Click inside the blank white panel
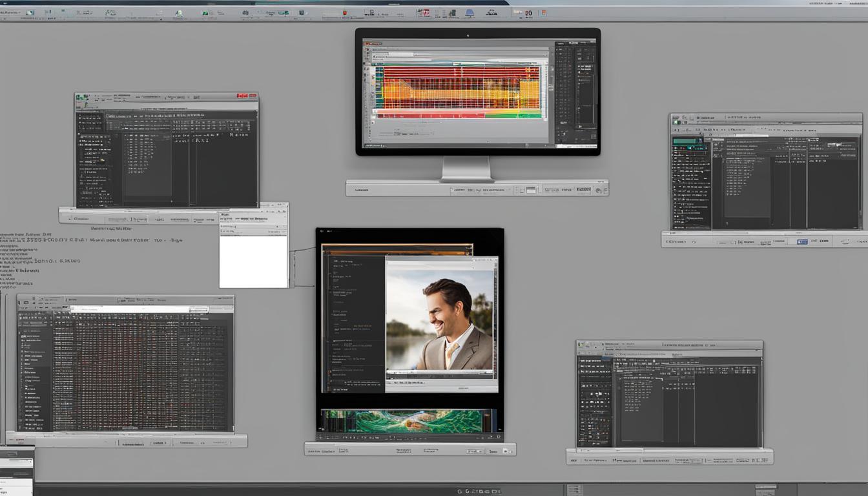Screen dimensions: 868x496 coord(253,261)
